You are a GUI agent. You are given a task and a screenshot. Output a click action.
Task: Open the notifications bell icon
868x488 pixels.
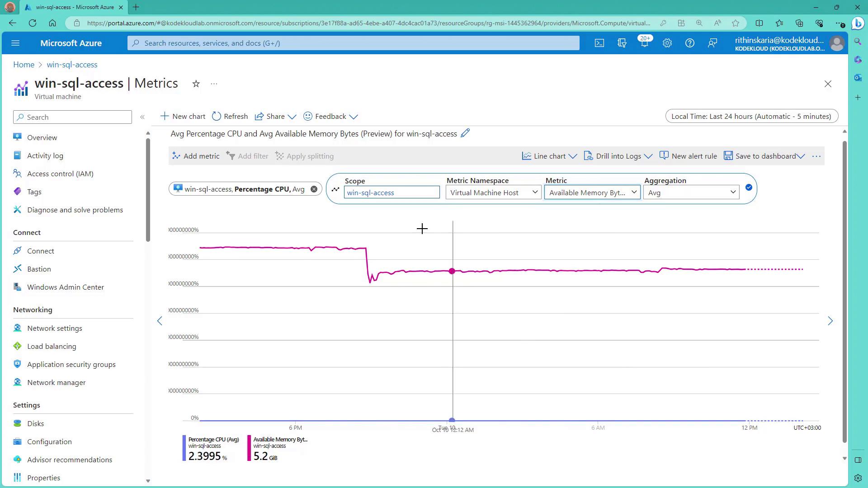click(x=644, y=43)
